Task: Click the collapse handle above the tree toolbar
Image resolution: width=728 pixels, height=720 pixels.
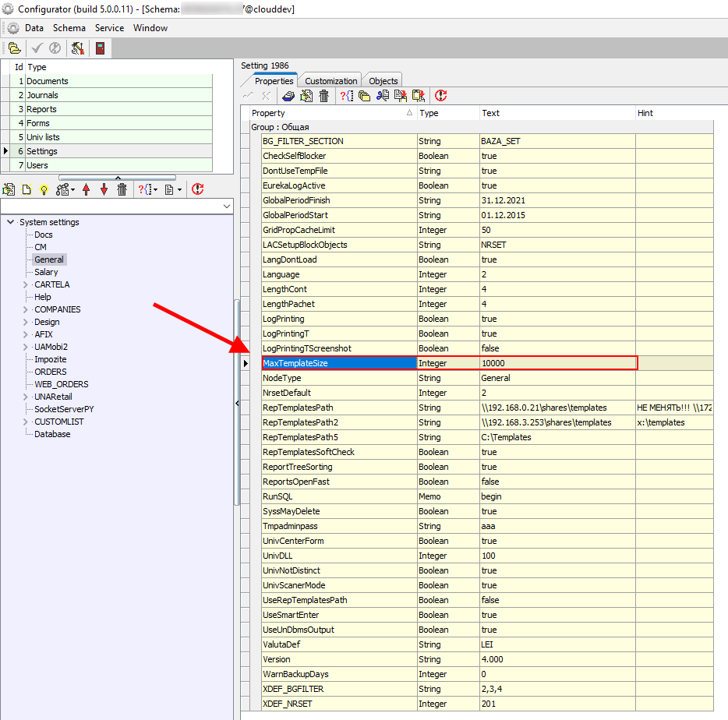Action: tap(118, 178)
